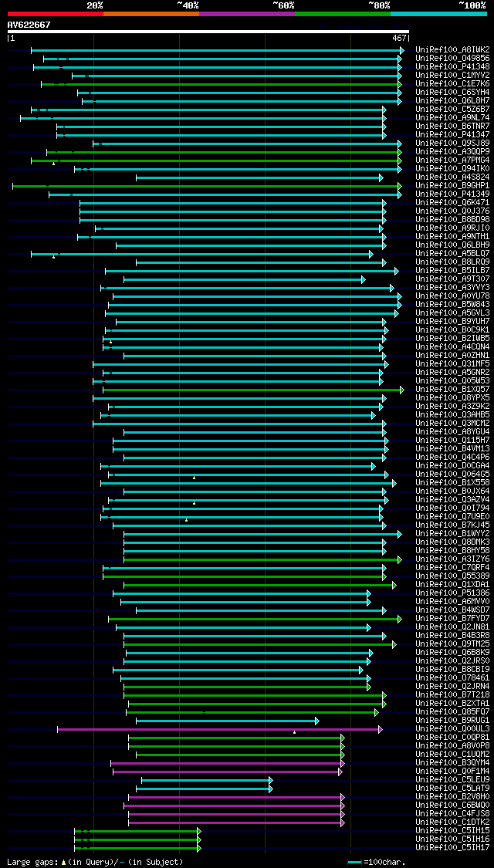Open hit UniRef100_P41349

click(452, 194)
